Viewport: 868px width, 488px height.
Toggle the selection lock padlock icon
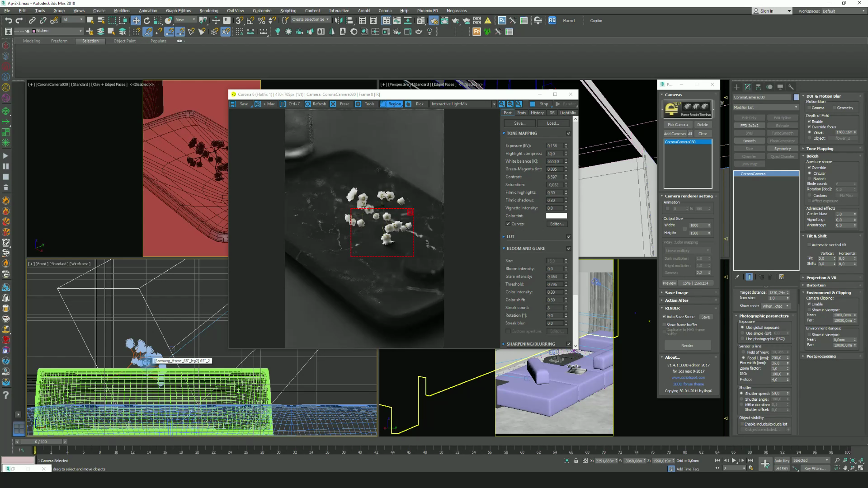pyautogui.click(x=576, y=460)
